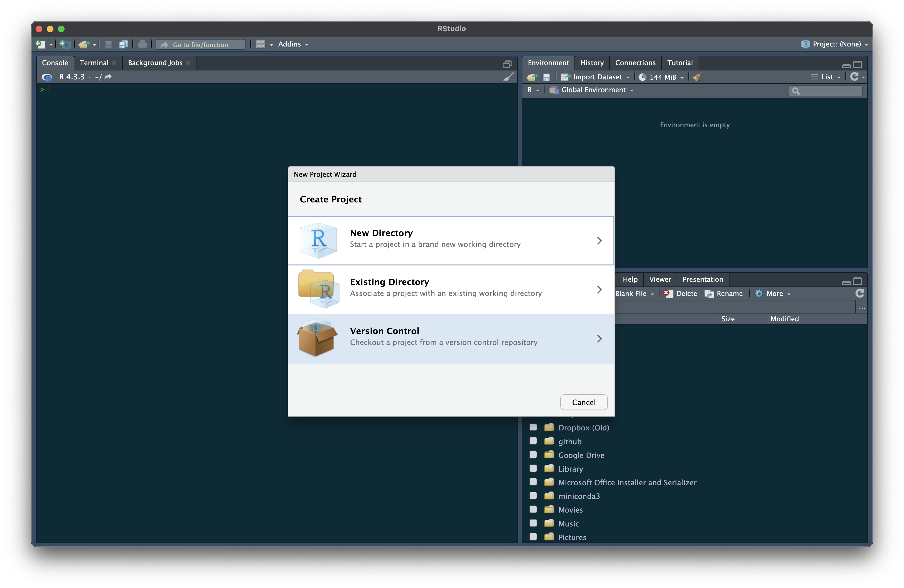This screenshot has height=588, width=904.
Task: Click the Load Workspace icon in Environment pane
Action: click(x=532, y=77)
